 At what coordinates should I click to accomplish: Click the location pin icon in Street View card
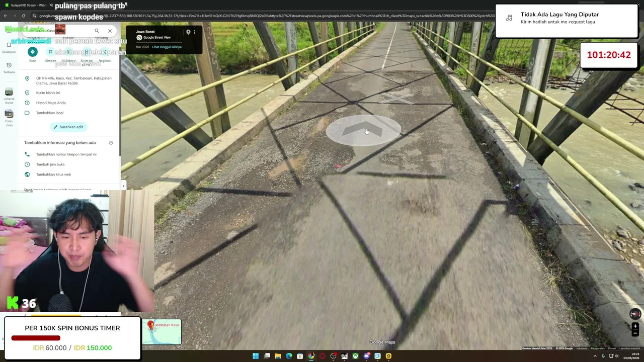pyautogui.click(x=188, y=32)
